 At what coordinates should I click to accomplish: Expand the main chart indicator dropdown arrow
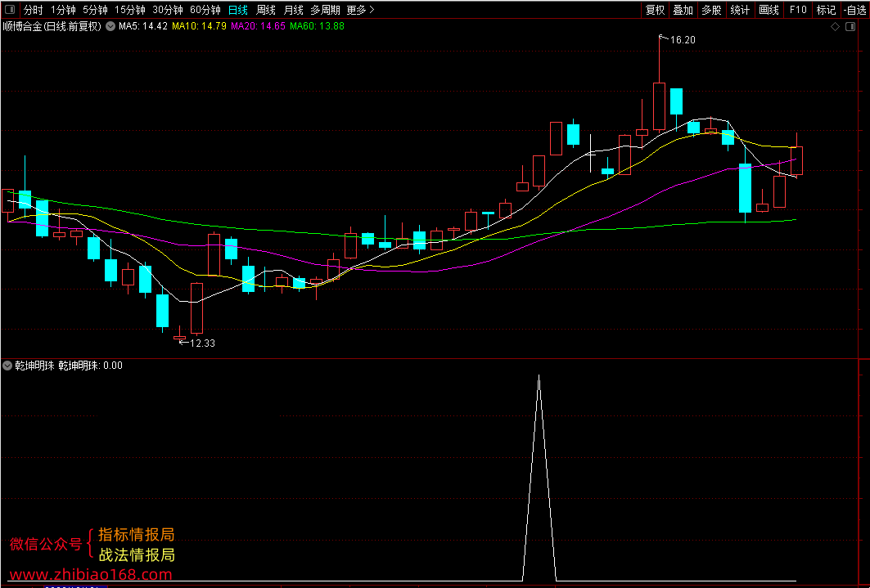pyautogui.click(x=111, y=26)
